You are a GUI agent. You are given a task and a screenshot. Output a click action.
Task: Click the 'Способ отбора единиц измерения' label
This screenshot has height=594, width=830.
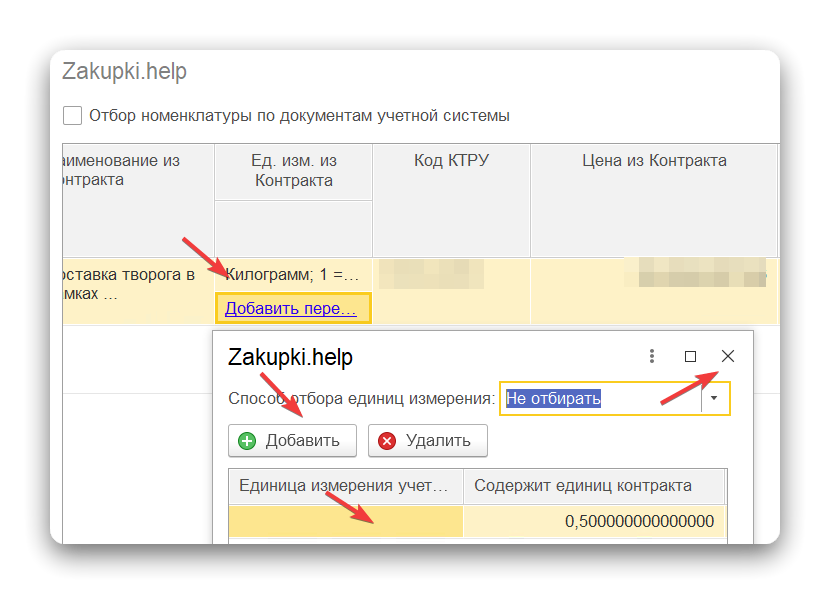[x=362, y=398]
